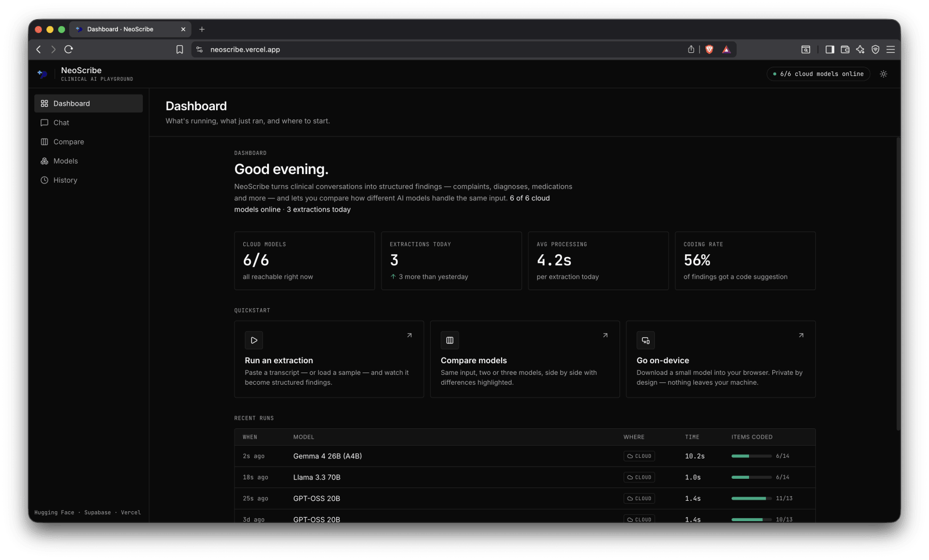Select the Llama 3.3 70B run row
The width and height of the screenshot is (929, 560).
[x=525, y=477]
